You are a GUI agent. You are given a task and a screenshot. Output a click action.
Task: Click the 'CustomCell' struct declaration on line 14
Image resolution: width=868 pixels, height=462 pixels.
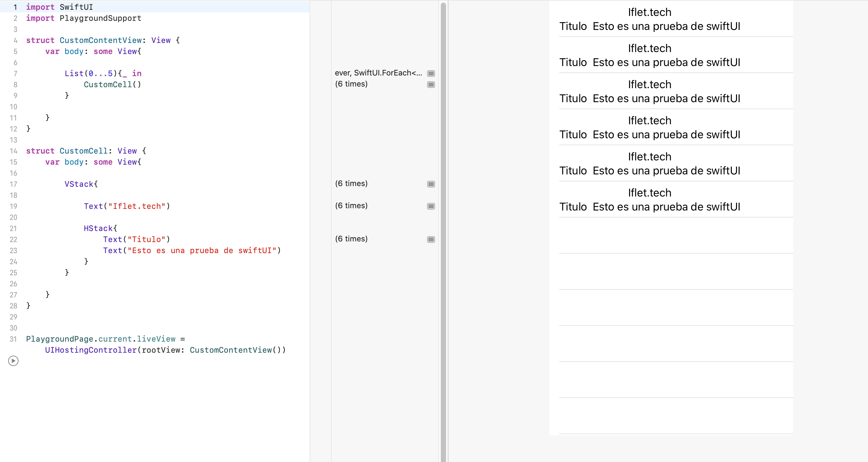point(84,151)
